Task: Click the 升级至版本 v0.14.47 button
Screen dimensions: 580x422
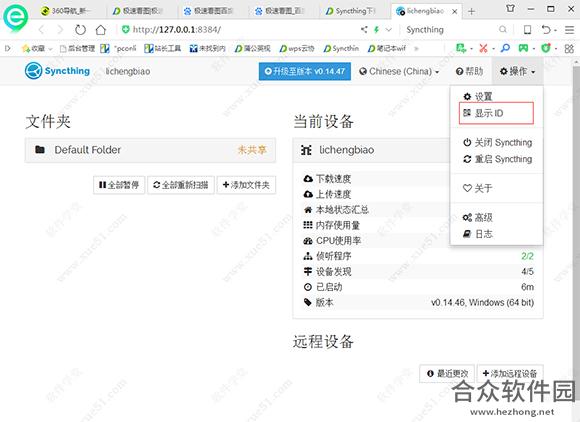Action: [x=305, y=71]
